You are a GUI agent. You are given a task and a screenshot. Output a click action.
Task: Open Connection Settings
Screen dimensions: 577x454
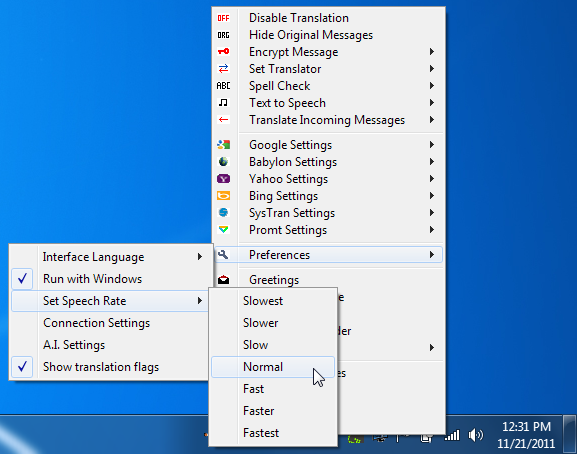tap(112, 323)
